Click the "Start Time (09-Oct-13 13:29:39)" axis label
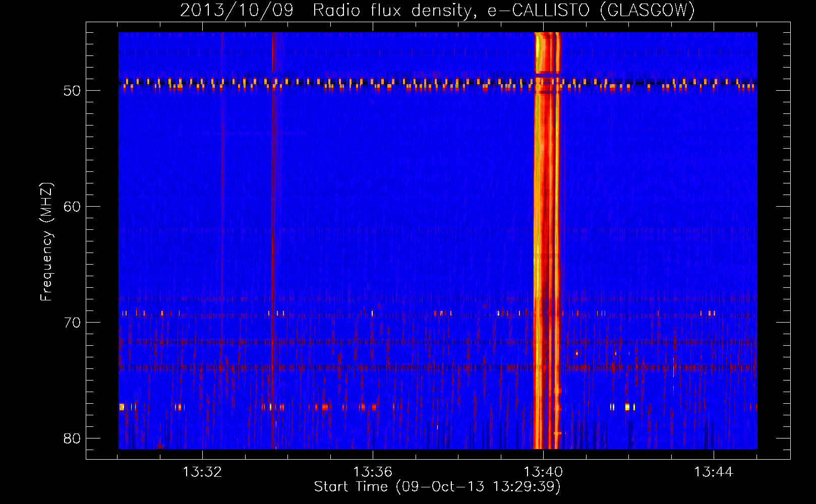Image resolution: width=816 pixels, height=504 pixels. click(x=437, y=487)
